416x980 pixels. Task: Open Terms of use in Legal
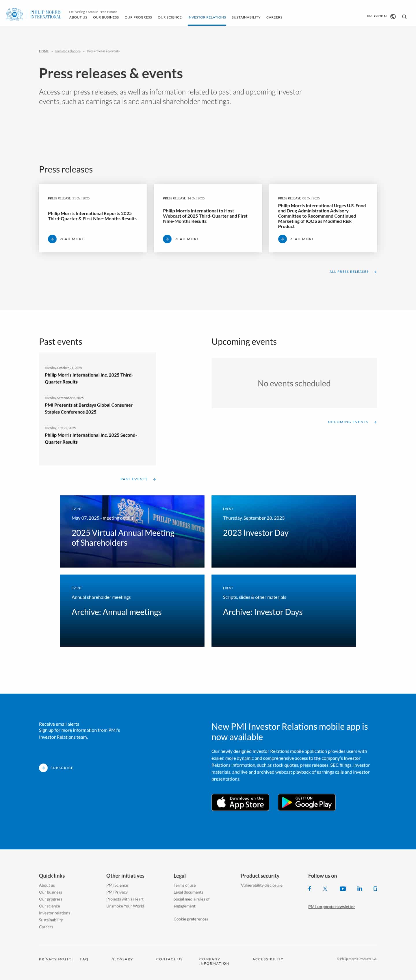pos(185,885)
